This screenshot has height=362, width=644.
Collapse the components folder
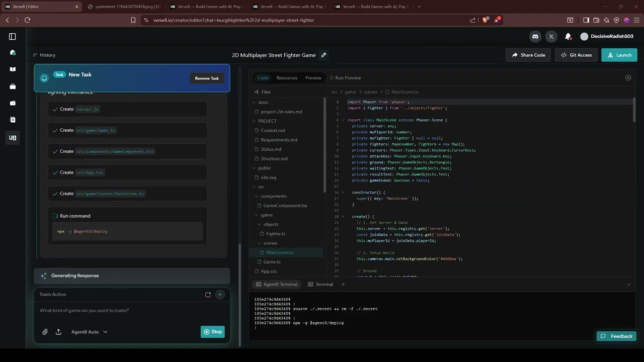pyautogui.click(x=257, y=196)
